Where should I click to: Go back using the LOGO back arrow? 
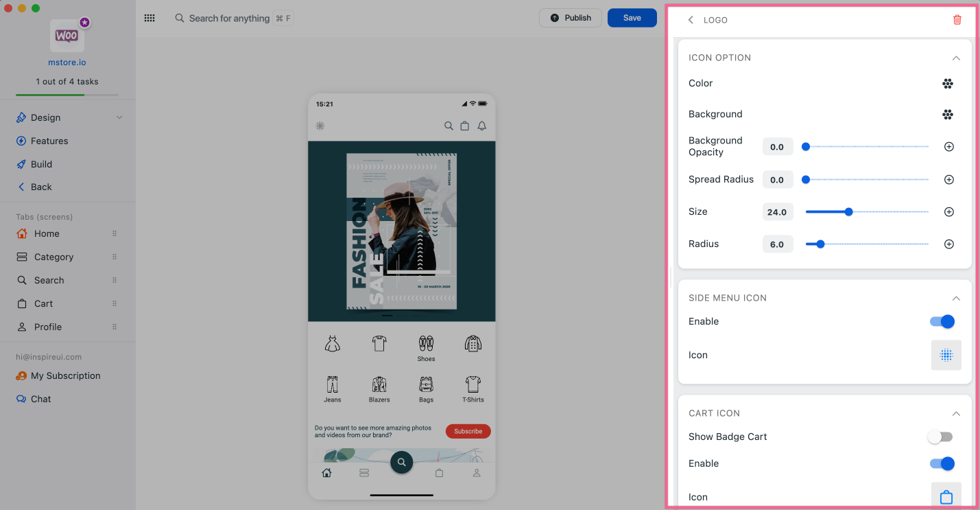pyautogui.click(x=691, y=20)
